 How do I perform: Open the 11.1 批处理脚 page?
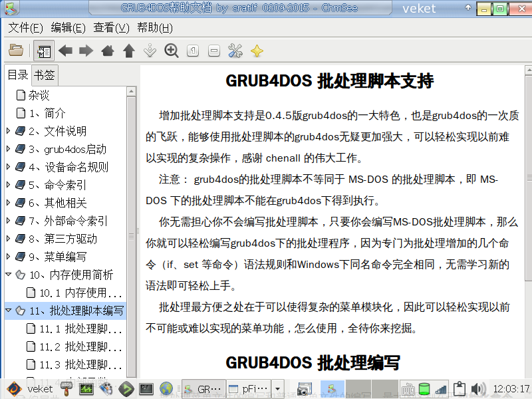[x=80, y=329]
